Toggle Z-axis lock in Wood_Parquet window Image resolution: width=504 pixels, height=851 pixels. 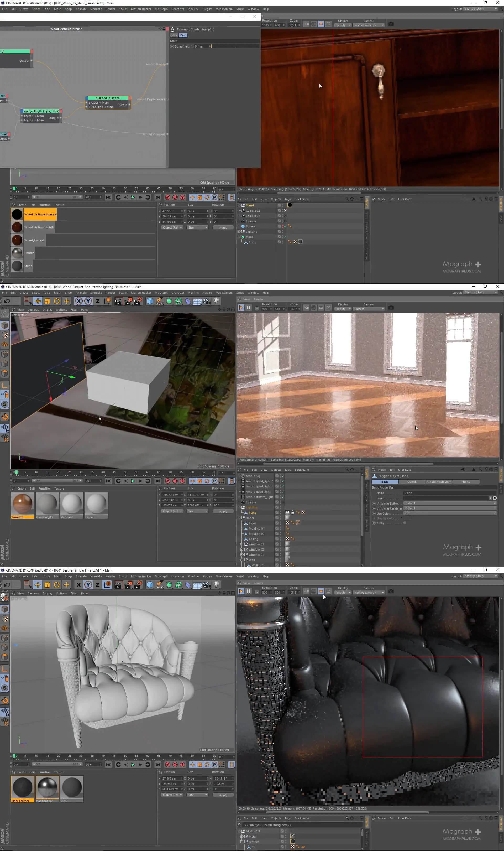pyautogui.click(x=97, y=301)
